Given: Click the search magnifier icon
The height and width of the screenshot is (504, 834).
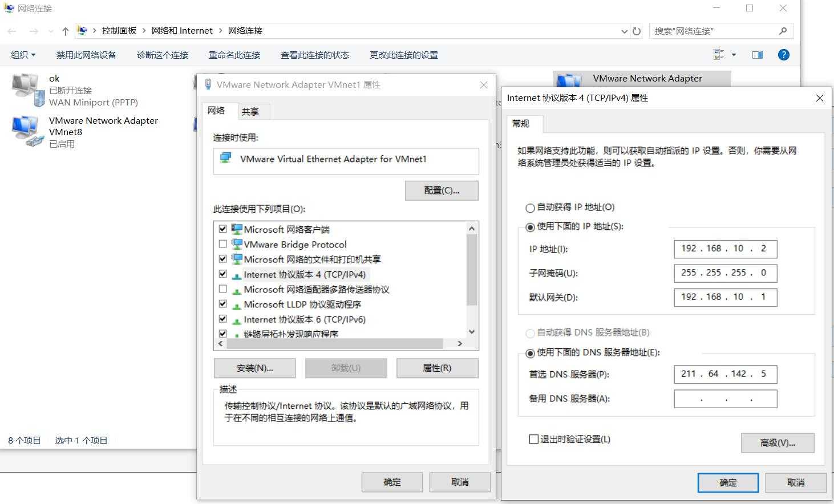Looking at the screenshot, I should click(x=783, y=31).
